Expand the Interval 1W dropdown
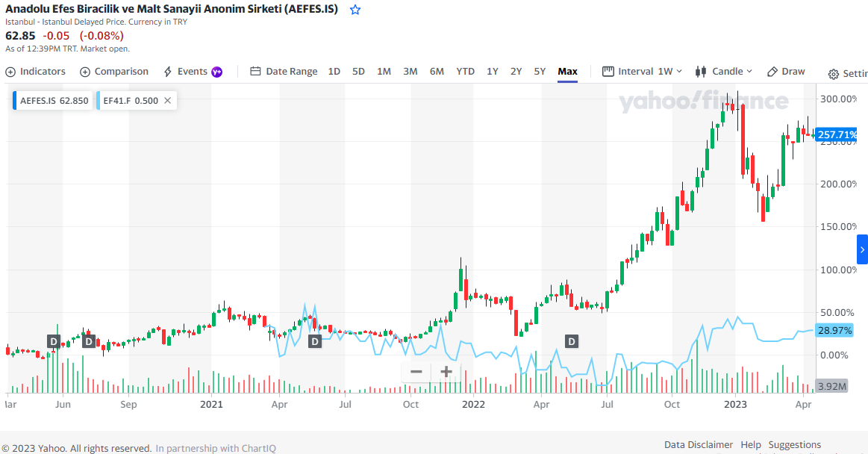The image size is (868, 454). pos(642,72)
